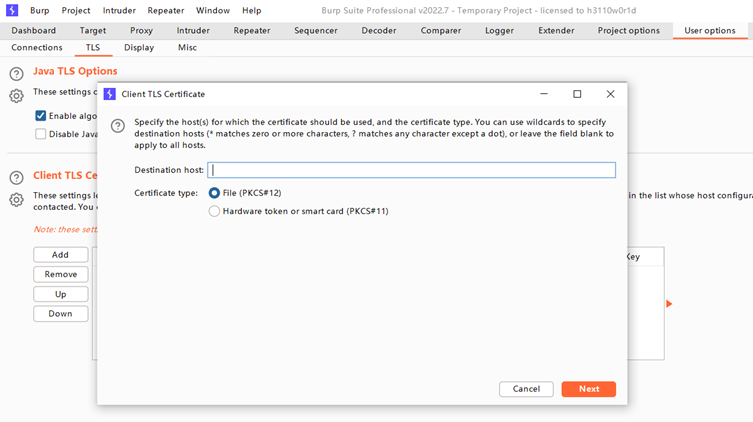
Task: Select the TLS sub-tab
Action: [x=93, y=48]
